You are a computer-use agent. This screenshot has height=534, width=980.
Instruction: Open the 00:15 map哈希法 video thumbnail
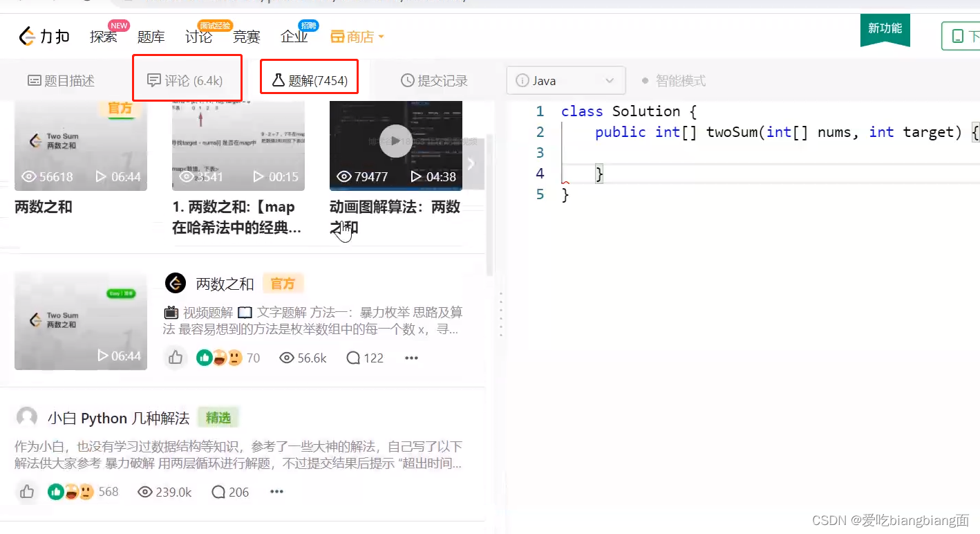click(x=238, y=145)
